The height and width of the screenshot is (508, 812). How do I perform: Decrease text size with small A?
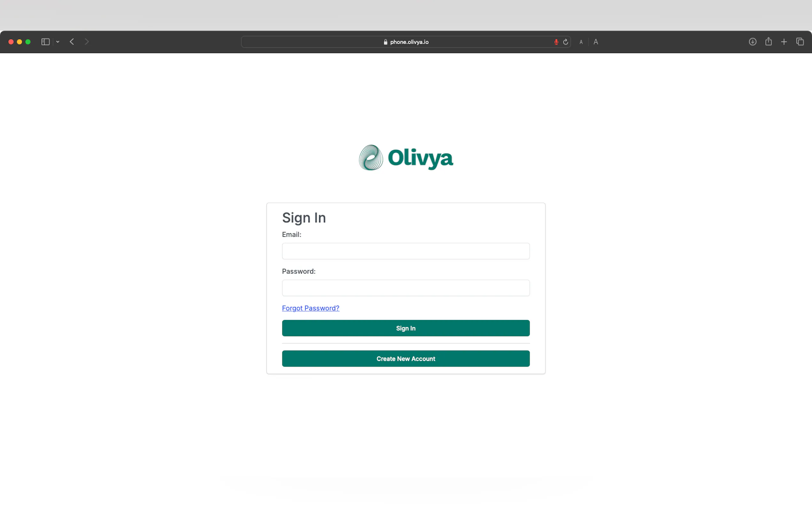581,42
